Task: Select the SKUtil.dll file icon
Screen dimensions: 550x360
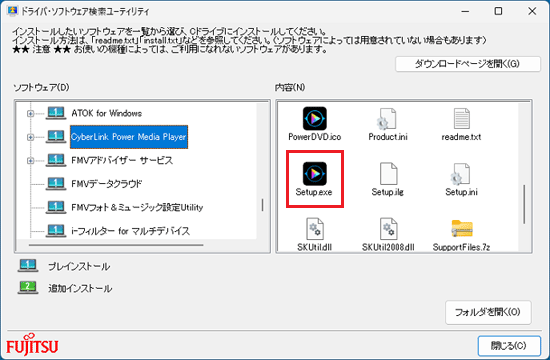Action: point(315,229)
